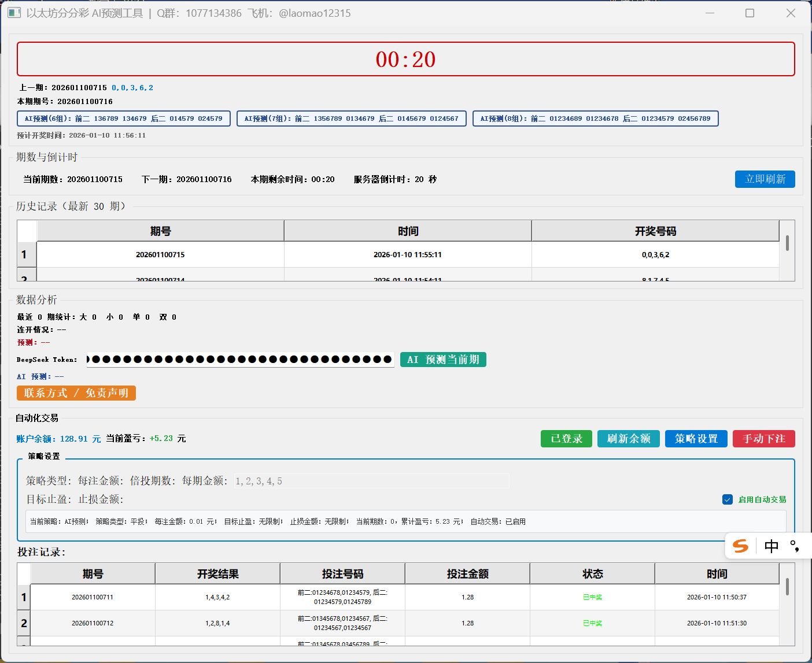The image size is (812, 663).
Task: Click the DeepSeek Token input field
Action: [241, 359]
